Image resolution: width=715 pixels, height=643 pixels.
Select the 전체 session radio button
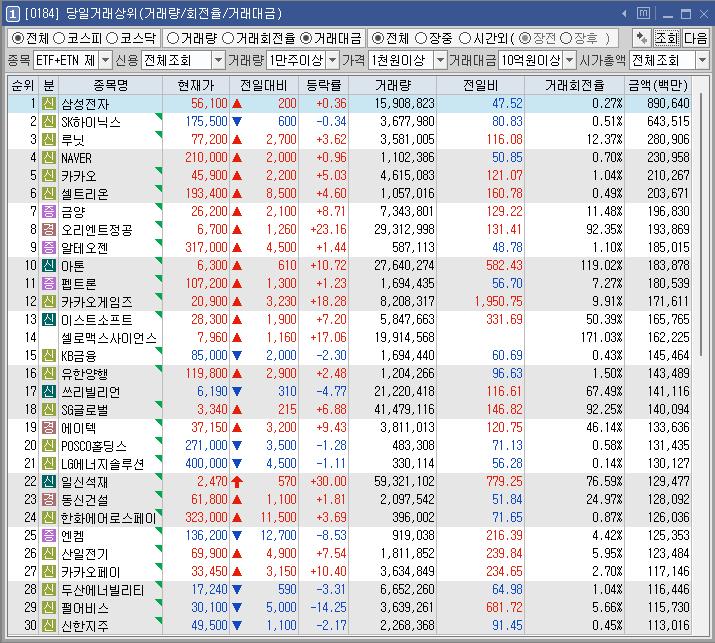pos(378,38)
